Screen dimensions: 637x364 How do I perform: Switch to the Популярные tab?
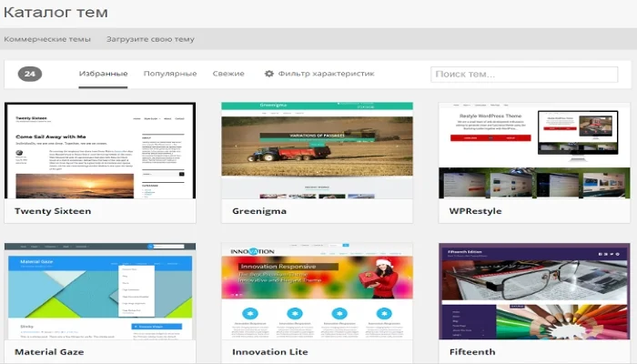[x=170, y=74]
